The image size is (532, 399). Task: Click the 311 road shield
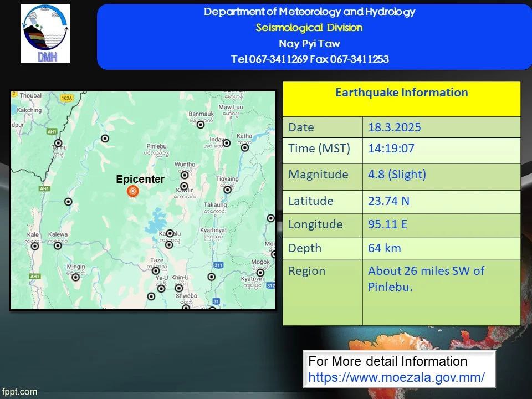(x=218, y=265)
